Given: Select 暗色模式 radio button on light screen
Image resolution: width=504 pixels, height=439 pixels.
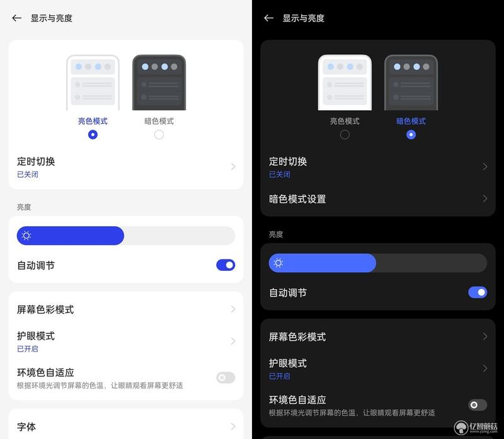Looking at the screenshot, I should (x=159, y=134).
